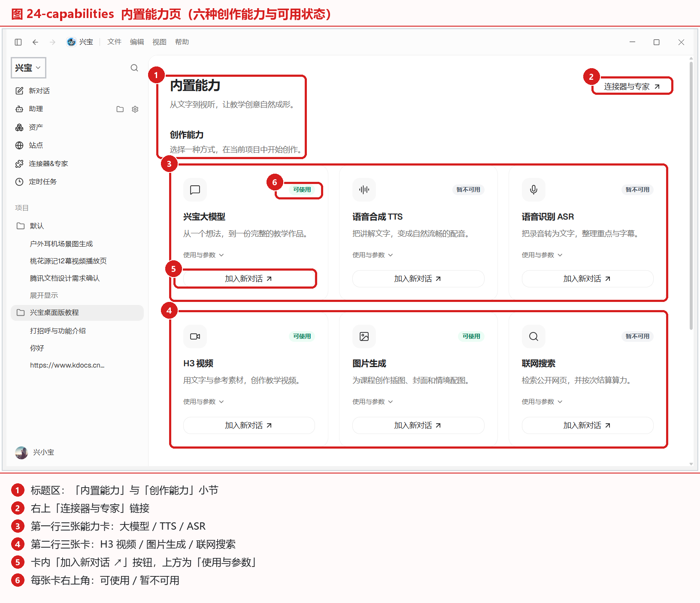The width and height of the screenshot is (700, 603).
Task: Click the vertical scrollbar on the right
Action: tap(691, 196)
